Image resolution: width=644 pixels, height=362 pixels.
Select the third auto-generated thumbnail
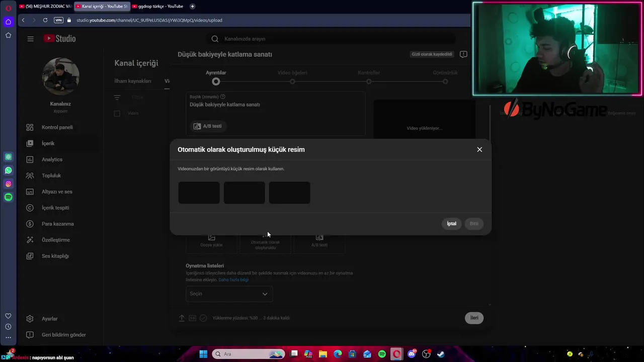point(289,193)
